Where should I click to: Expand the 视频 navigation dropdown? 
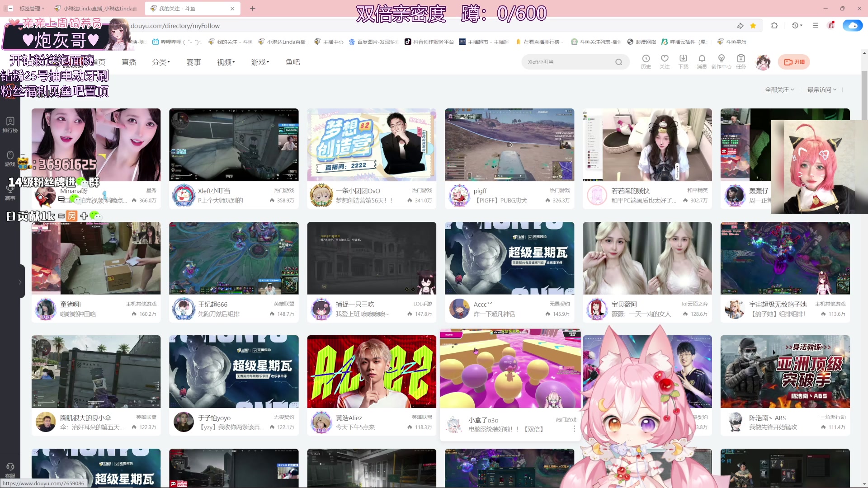(x=226, y=62)
